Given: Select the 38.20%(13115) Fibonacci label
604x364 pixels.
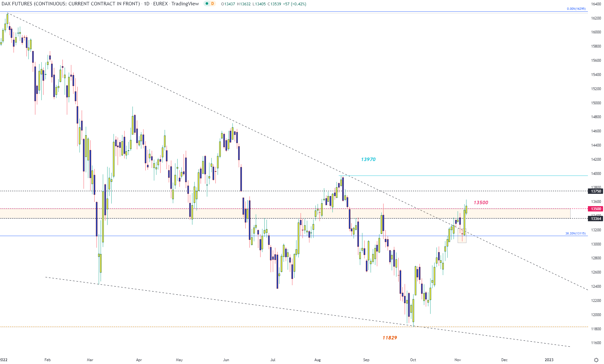Looking at the screenshot, I should [x=575, y=234].
